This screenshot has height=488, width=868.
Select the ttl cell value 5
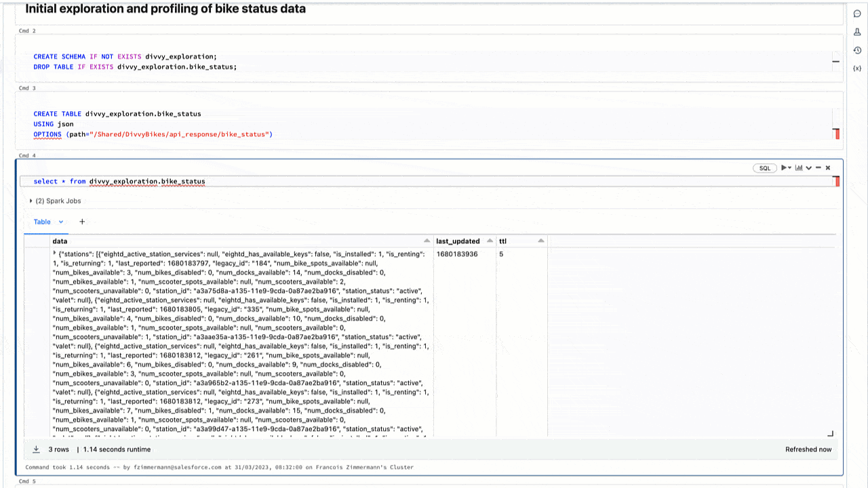point(501,254)
